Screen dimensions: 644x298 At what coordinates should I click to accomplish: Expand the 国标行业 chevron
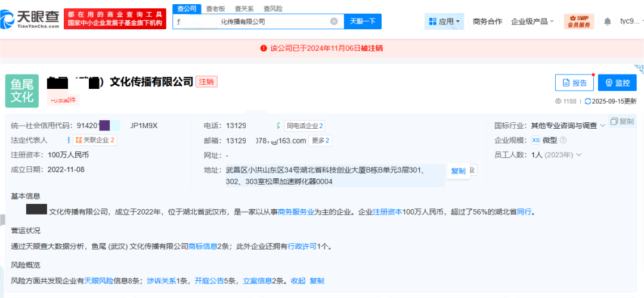602,126
